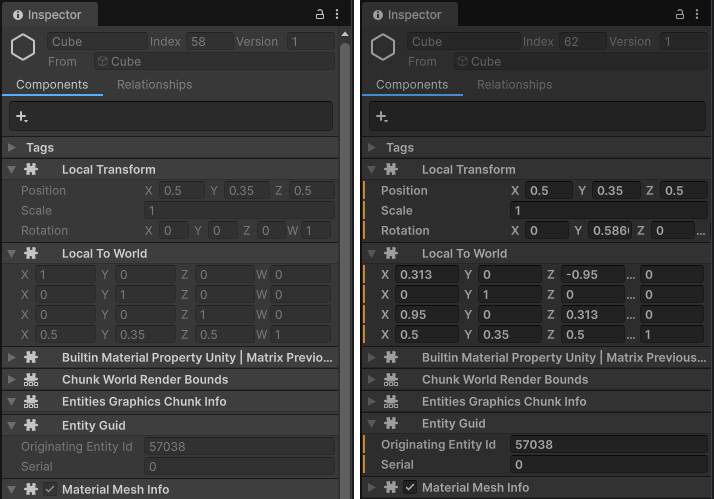The width and height of the screenshot is (714, 499).
Task: Click the add component plus icon in the left Inspector
Action: tap(21, 117)
